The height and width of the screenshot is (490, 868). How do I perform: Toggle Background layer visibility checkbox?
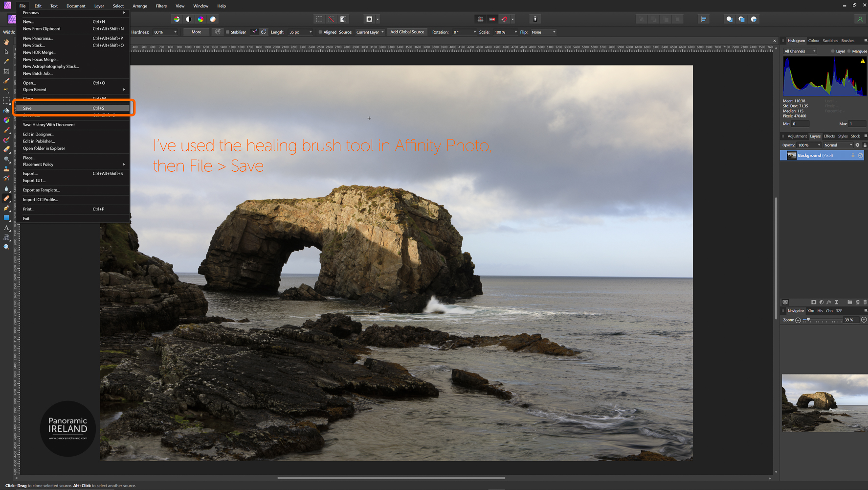[861, 156]
